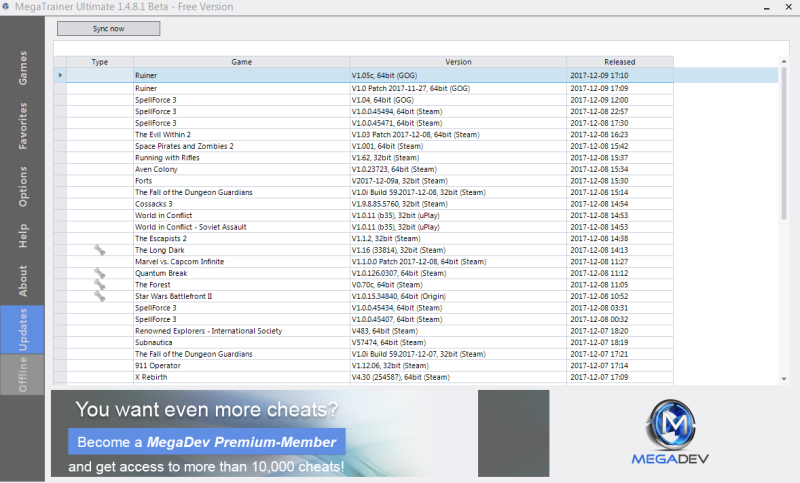
Task: Select Quantum Break game name
Action: 161,273
